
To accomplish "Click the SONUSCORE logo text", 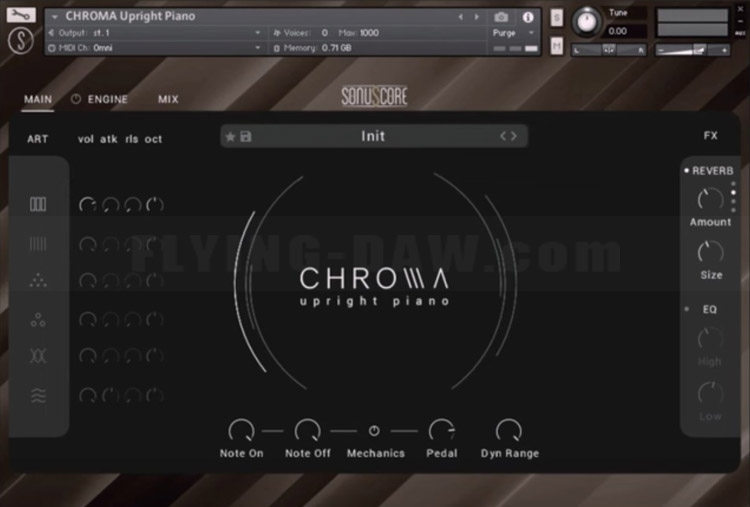I will pos(374,96).
